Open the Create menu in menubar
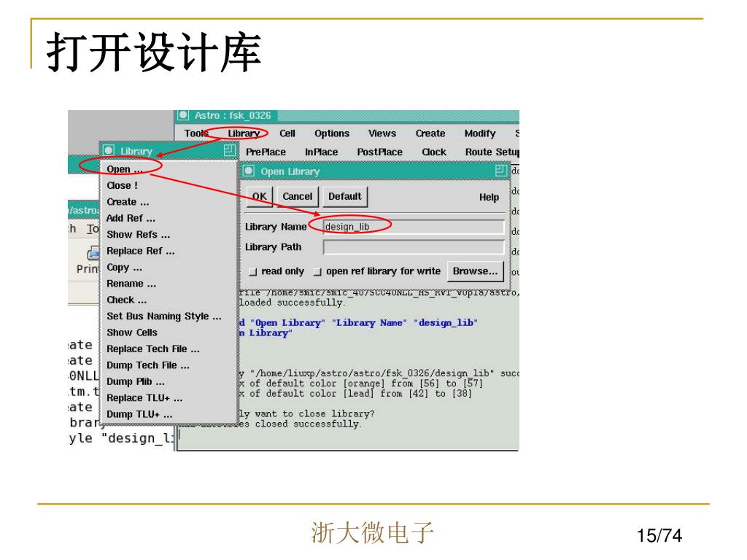 tap(430, 134)
